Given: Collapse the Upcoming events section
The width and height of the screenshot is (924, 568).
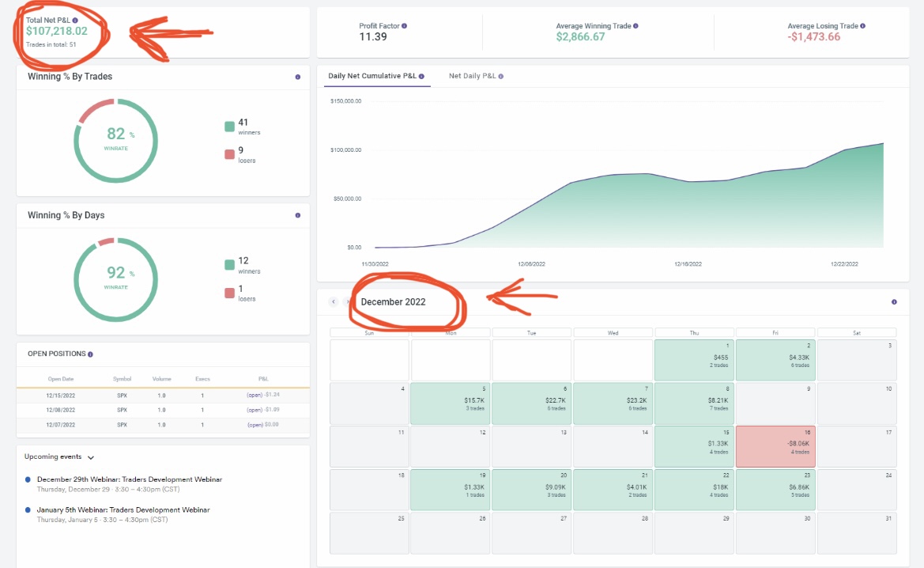Looking at the screenshot, I should 91,457.
